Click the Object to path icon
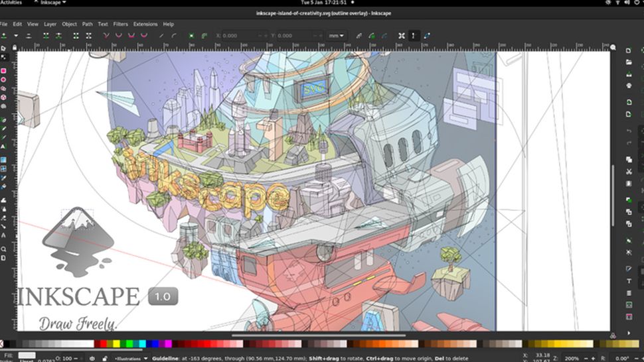This screenshot has height=362, width=644. pos(191,36)
